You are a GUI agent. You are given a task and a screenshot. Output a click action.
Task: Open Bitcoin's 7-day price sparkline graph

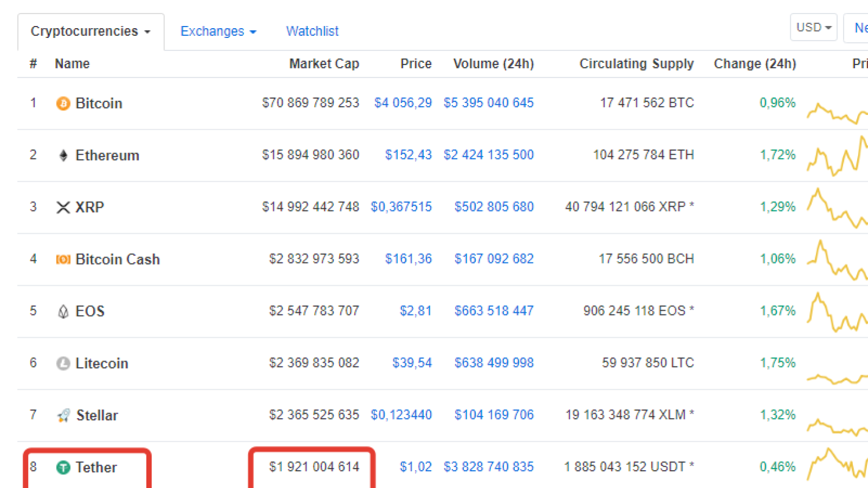(837, 113)
